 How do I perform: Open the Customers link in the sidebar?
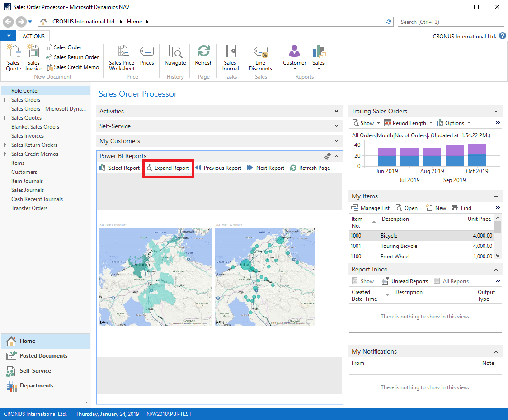coord(24,172)
